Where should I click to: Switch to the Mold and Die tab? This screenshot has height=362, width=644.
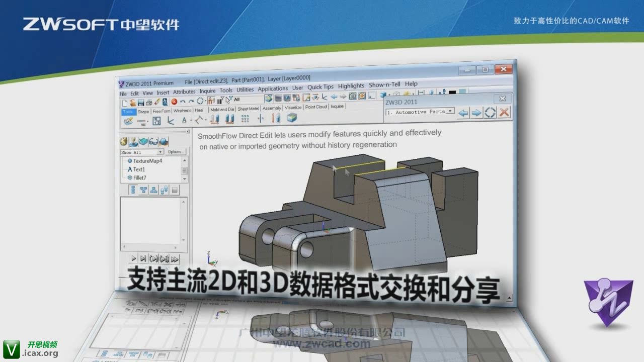tap(222, 109)
